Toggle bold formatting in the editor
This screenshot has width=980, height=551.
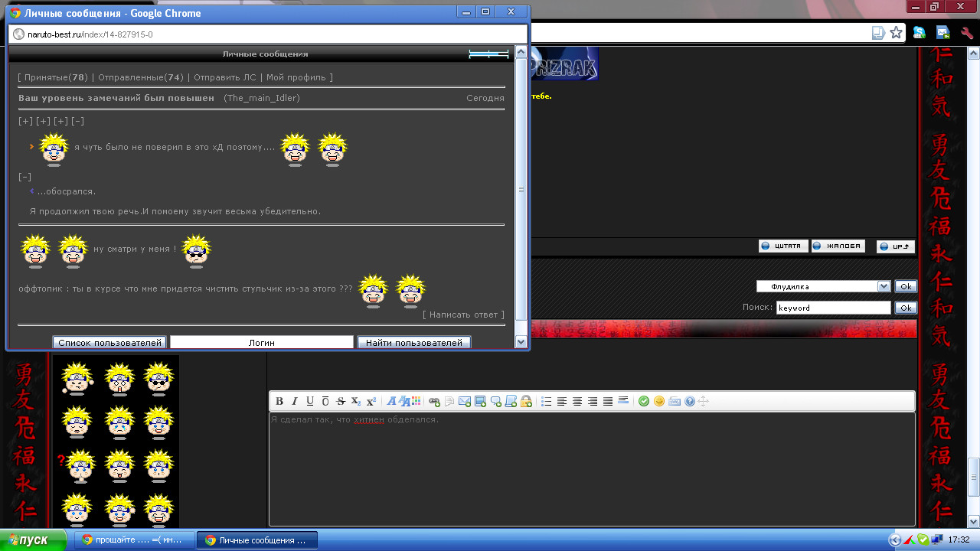(279, 401)
